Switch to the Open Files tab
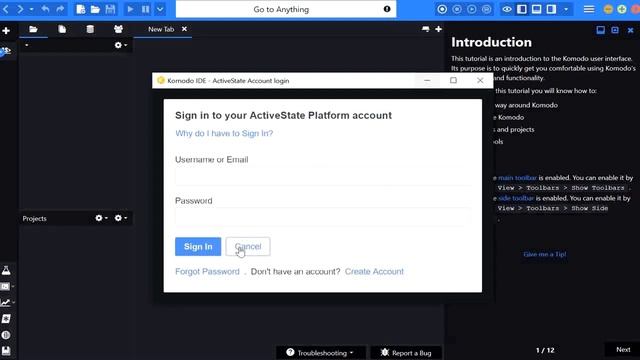 click(62, 29)
